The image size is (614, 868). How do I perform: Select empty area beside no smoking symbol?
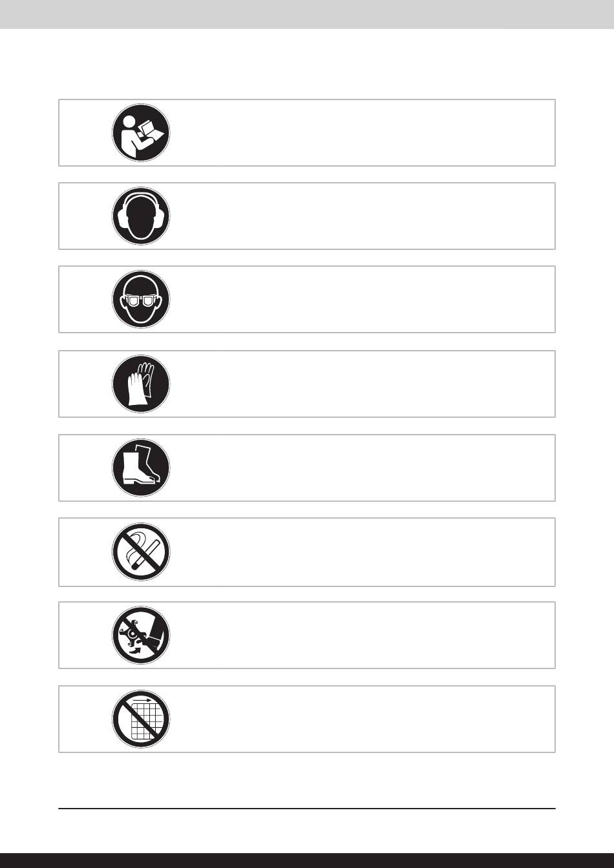pos(362,552)
